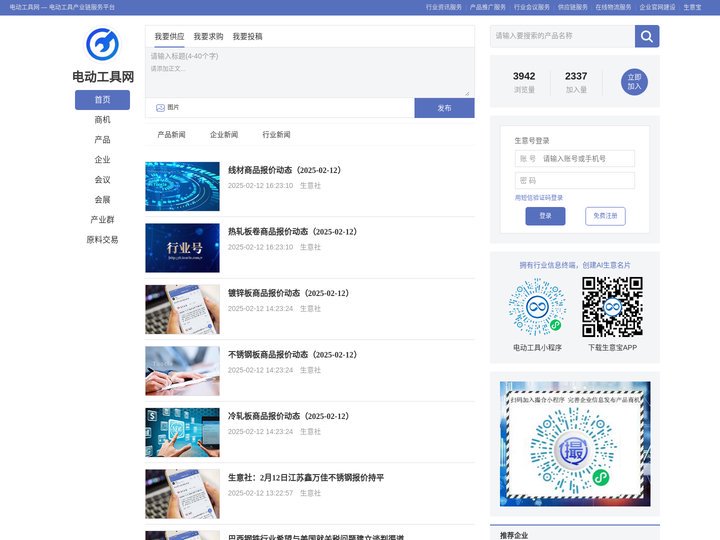The width and height of the screenshot is (720, 540).
Task: Click the 立即加入 round button
Action: [x=634, y=82]
